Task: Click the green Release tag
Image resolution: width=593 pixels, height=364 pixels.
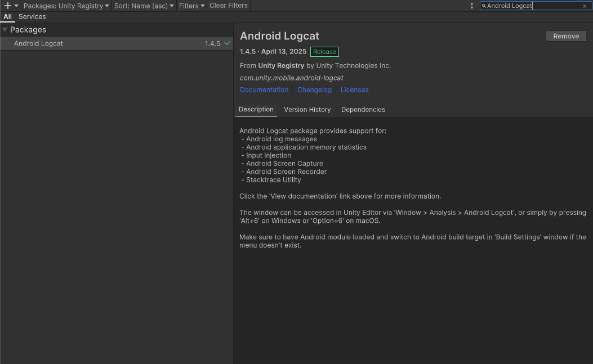Action: (x=324, y=51)
